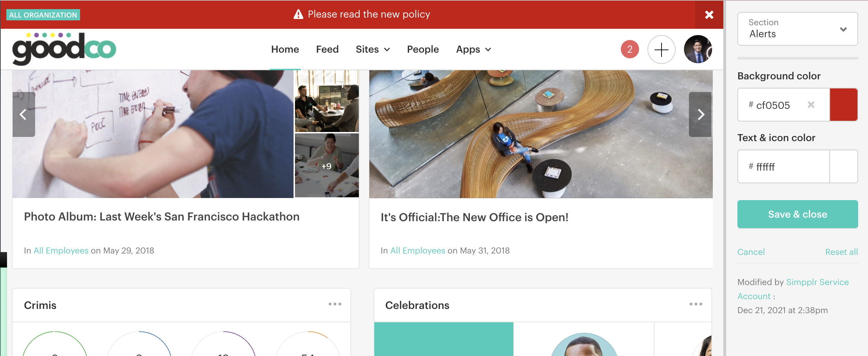
Task: Edit the text & icon color hex field
Action: click(x=783, y=166)
